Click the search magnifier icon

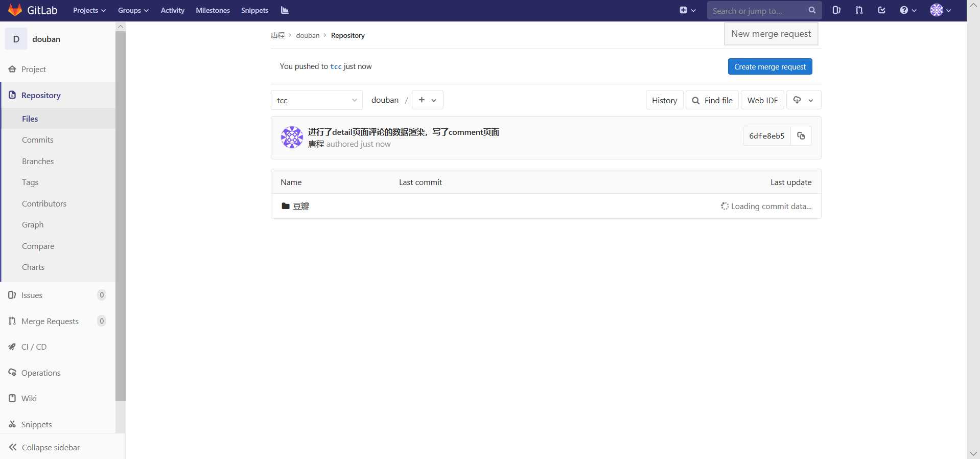click(x=812, y=10)
